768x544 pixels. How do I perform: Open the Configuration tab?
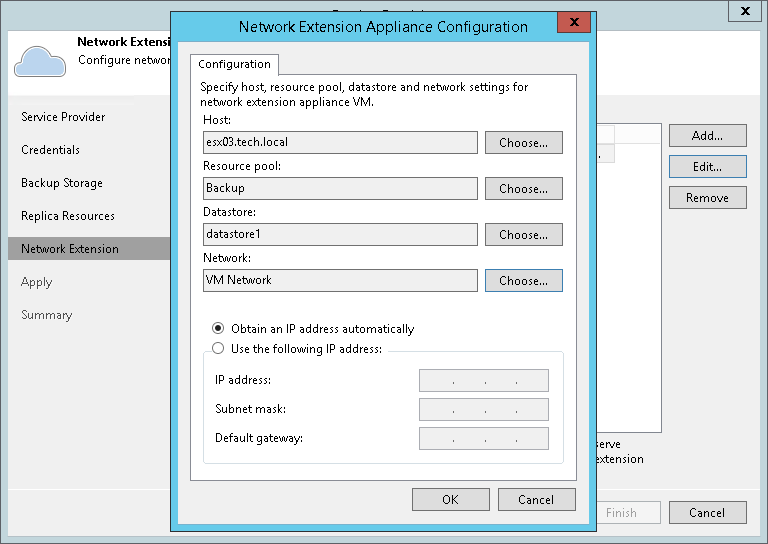point(235,64)
